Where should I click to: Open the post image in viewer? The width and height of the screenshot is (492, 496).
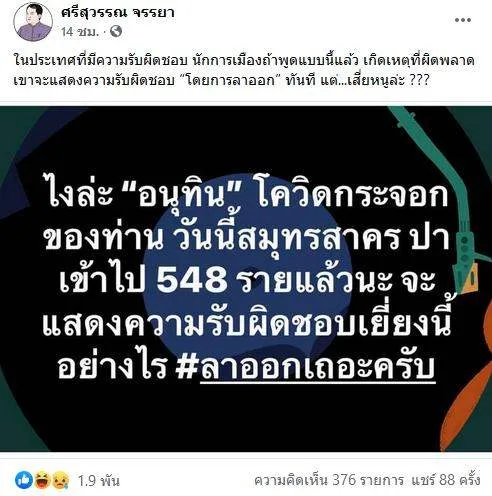(x=246, y=279)
